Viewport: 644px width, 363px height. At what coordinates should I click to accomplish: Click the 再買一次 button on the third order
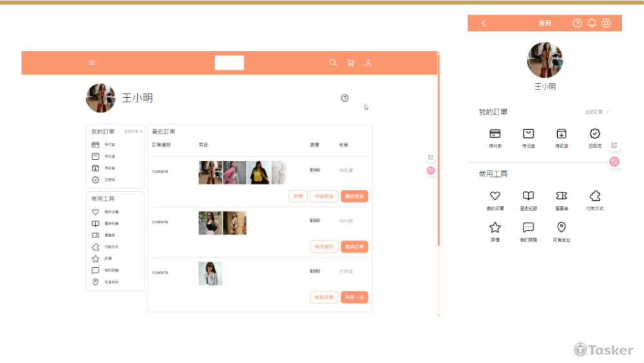coord(354,297)
